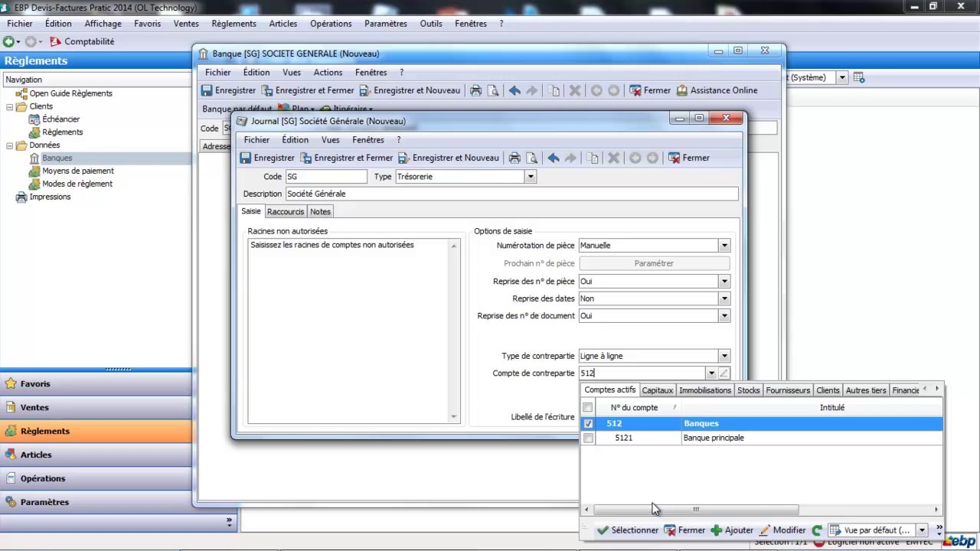
Task: Click Fermer in the Journal window toolbar
Action: 688,158
